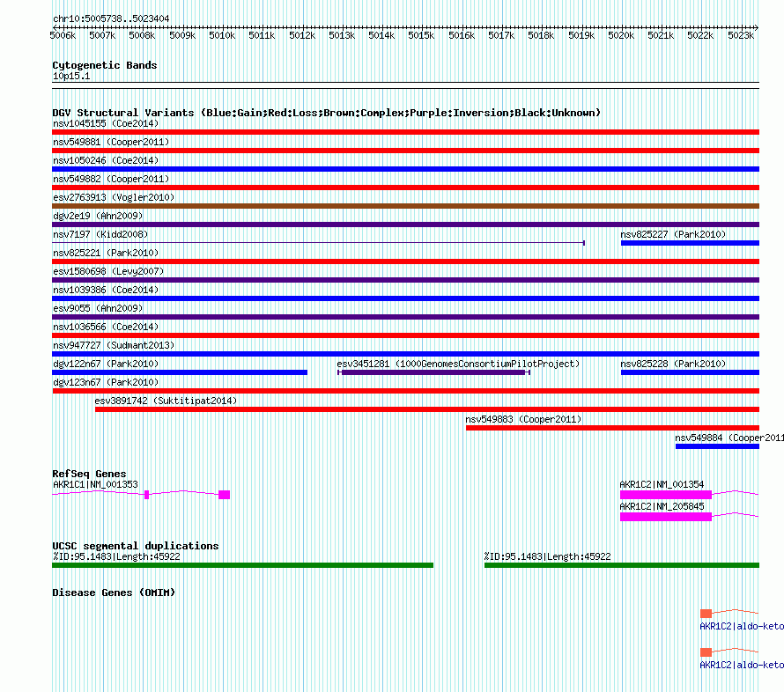784x692 pixels.
Task: Click the small AKR1C1 magenta exon
Action: click(146, 495)
